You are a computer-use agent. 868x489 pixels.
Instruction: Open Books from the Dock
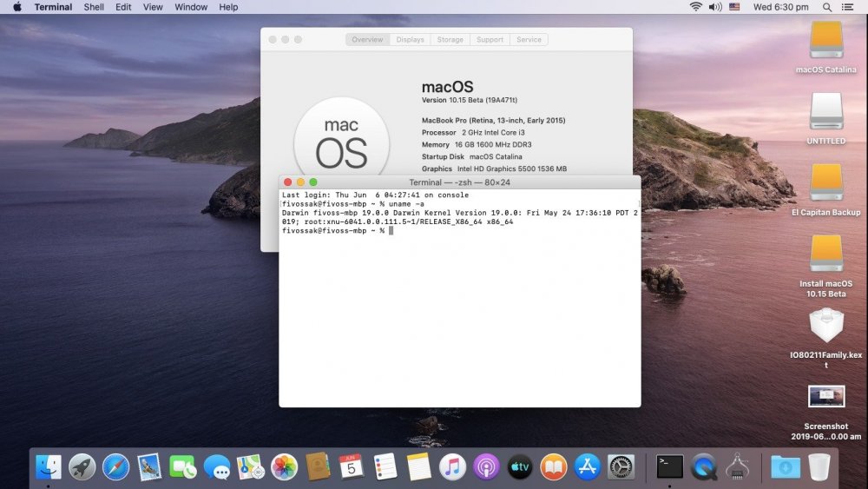554,466
